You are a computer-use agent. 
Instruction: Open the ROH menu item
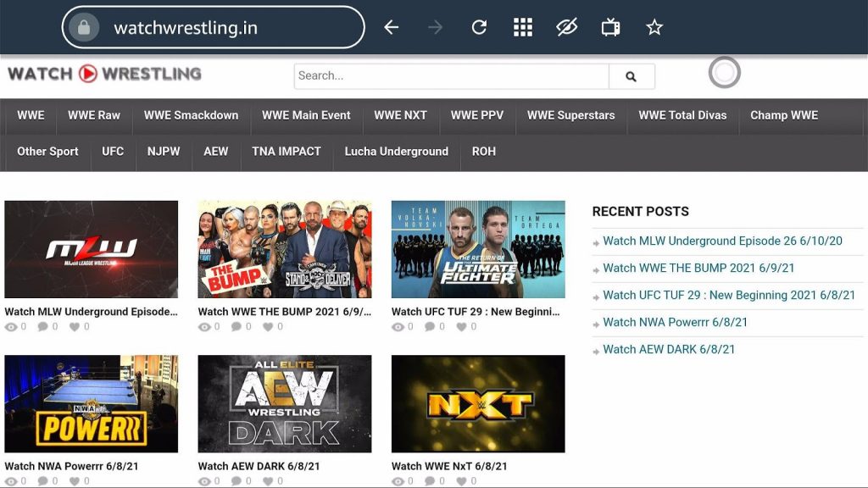pyautogui.click(x=484, y=151)
